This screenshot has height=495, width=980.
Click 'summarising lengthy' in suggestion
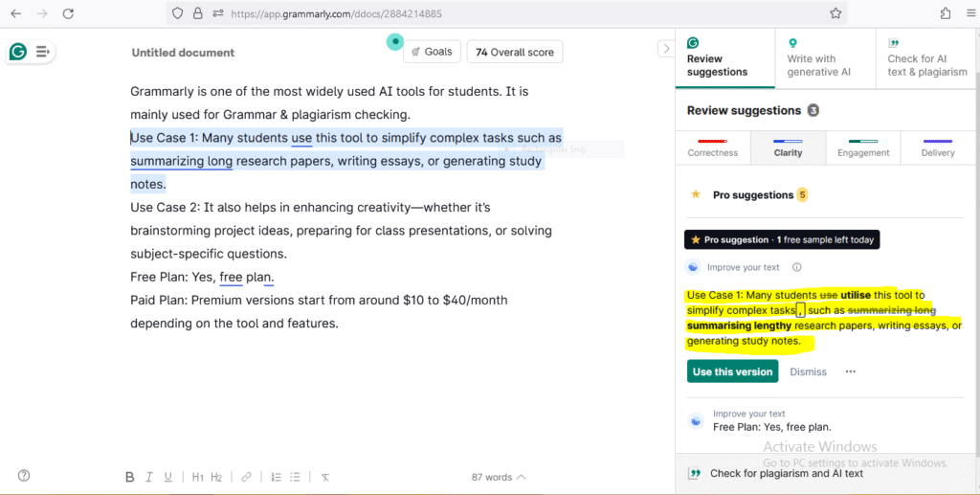tap(740, 326)
